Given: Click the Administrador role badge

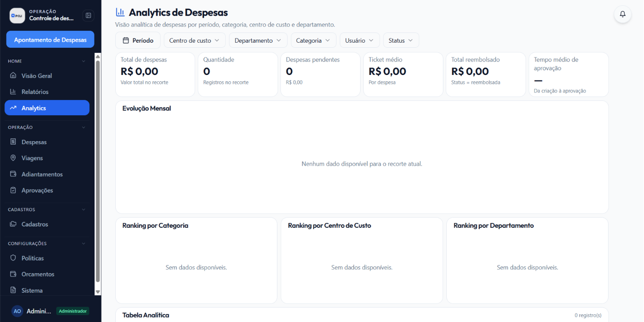Looking at the screenshot, I should 73,311.
